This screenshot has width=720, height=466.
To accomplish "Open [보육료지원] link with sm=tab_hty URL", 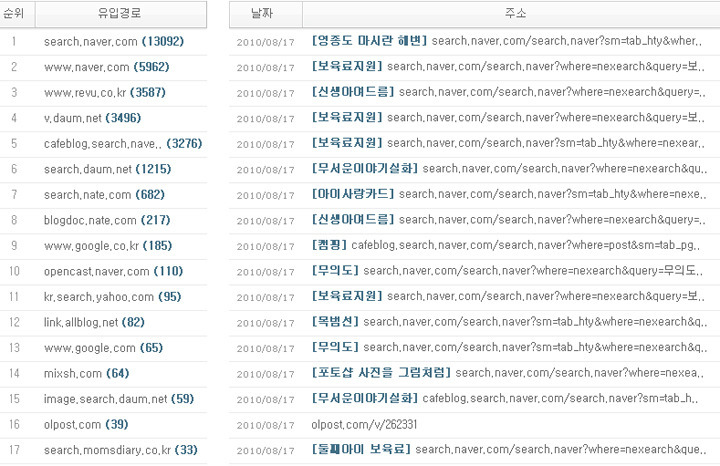I will [x=347, y=143].
